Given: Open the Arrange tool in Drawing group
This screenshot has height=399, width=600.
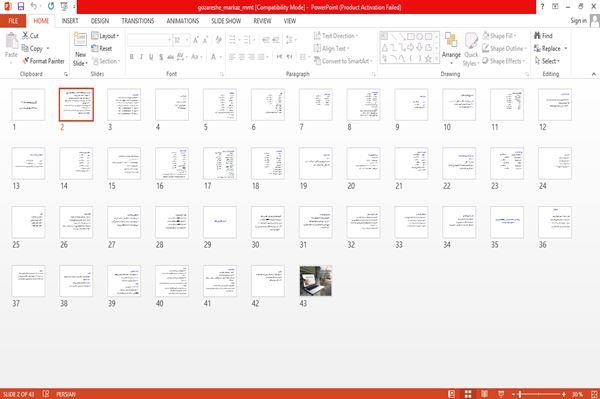Looking at the screenshot, I should click(x=451, y=48).
